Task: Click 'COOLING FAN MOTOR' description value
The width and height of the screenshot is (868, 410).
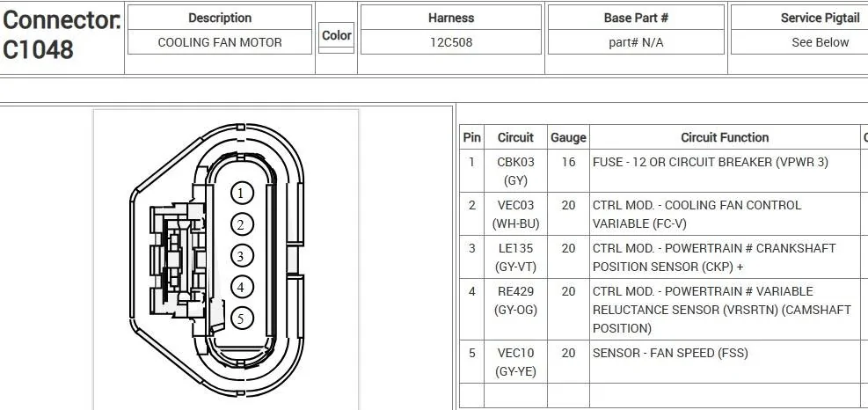Action: pyautogui.click(x=220, y=42)
